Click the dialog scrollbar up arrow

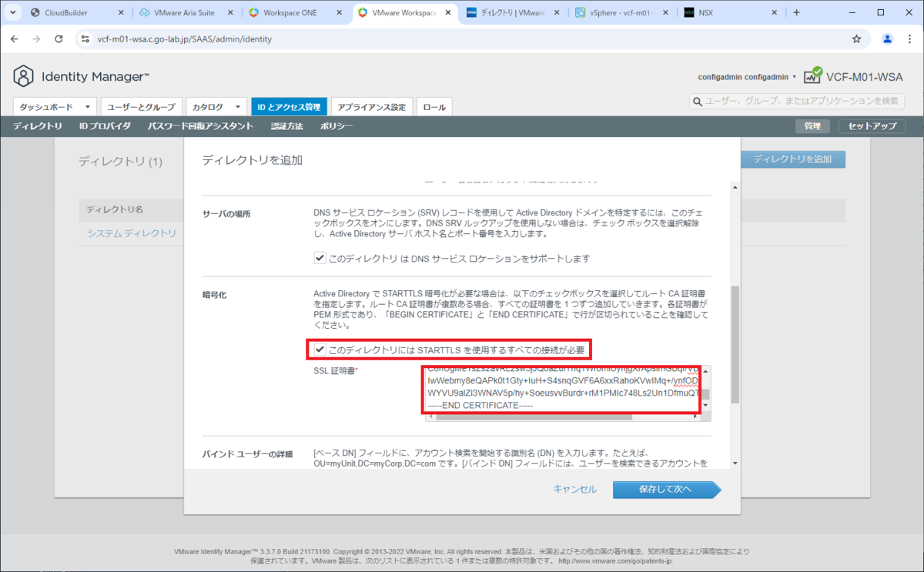tap(735, 186)
